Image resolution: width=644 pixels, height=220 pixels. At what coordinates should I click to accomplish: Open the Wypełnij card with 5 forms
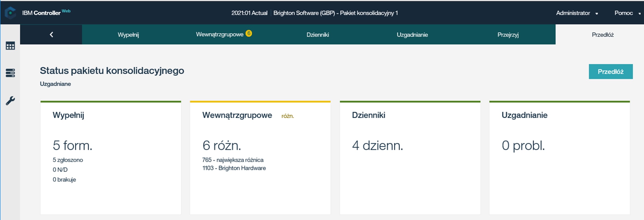(x=111, y=157)
